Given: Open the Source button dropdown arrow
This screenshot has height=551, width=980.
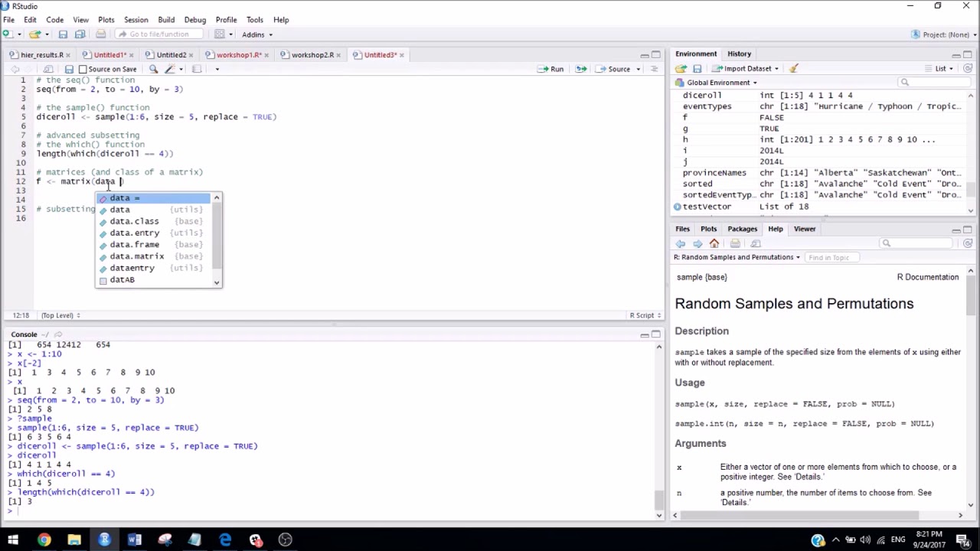Looking at the screenshot, I should click(638, 69).
